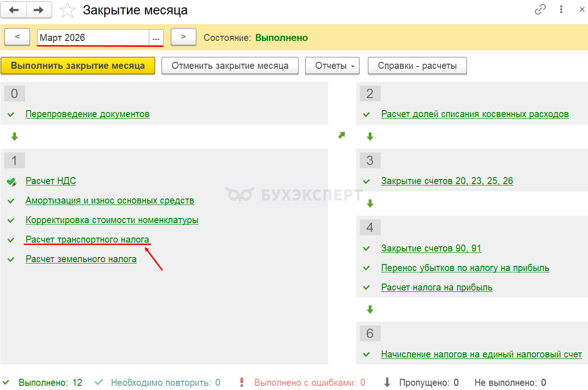The width and height of the screenshot is (588, 390).
Task: Go back with the left arrow button
Action: pos(14,10)
